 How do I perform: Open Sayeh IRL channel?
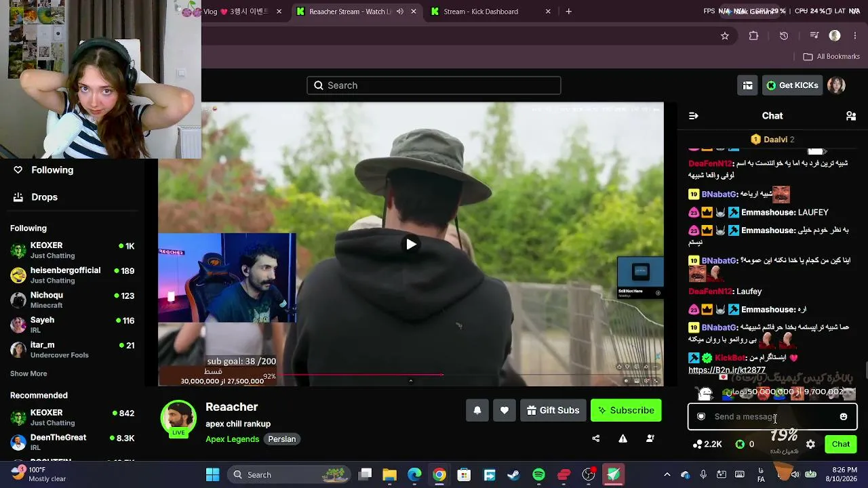pos(73,325)
